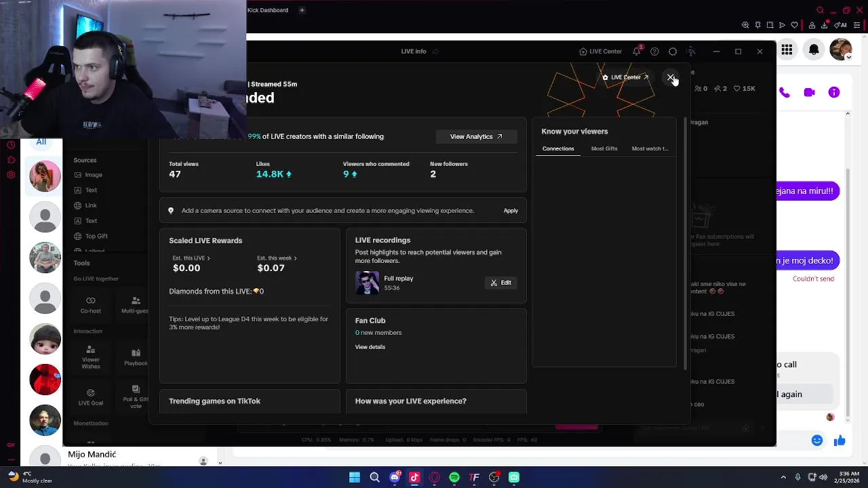This screenshot has height=488, width=868.
Task: Expand Est. this week rewards
Action: click(277, 258)
